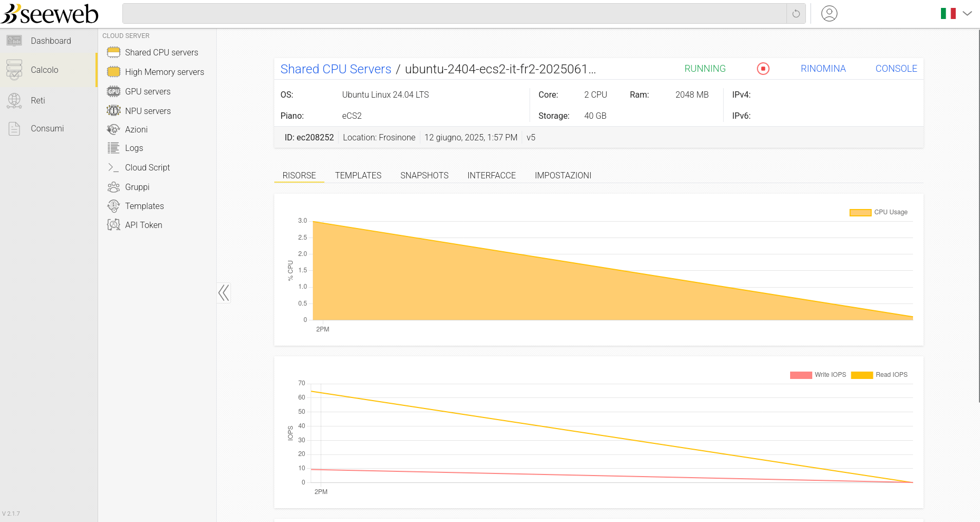The height and width of the screenshot is (522, 980).
Task: Toggle the Read IOPS legend swatch
Action: (x=862, y=375)
